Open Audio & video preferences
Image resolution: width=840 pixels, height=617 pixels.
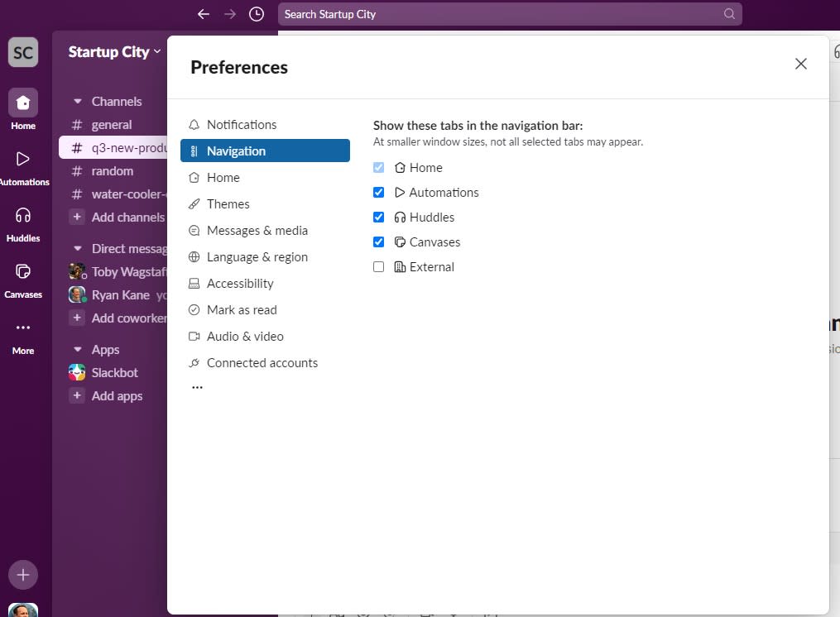pyautogui.click(x=265, y=337)
